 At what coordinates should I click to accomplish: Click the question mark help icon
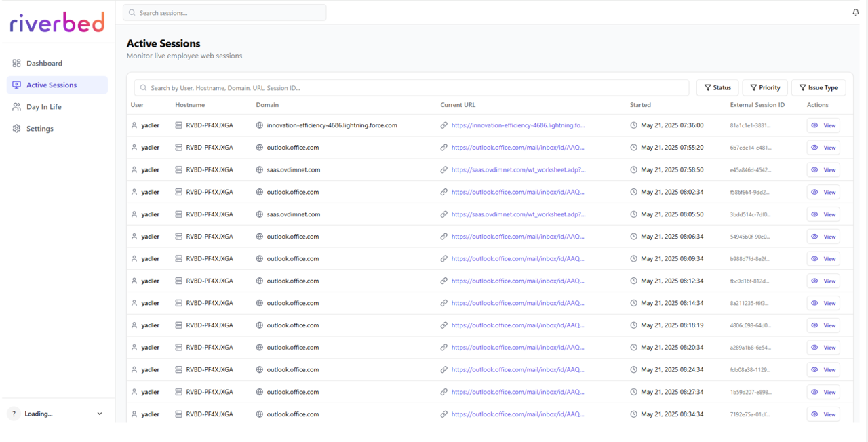pyautogui.click(x=14, y=414)
